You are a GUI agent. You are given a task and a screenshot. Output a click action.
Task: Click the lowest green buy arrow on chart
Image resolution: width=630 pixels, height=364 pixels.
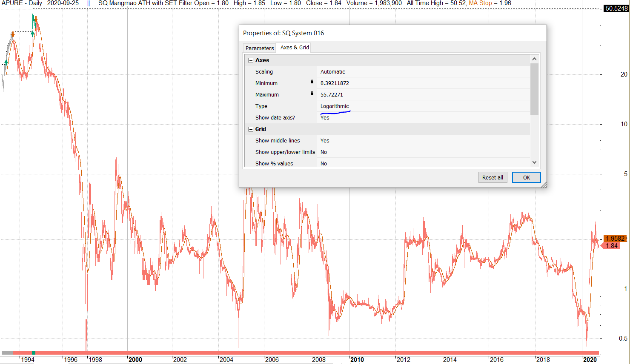6,62
